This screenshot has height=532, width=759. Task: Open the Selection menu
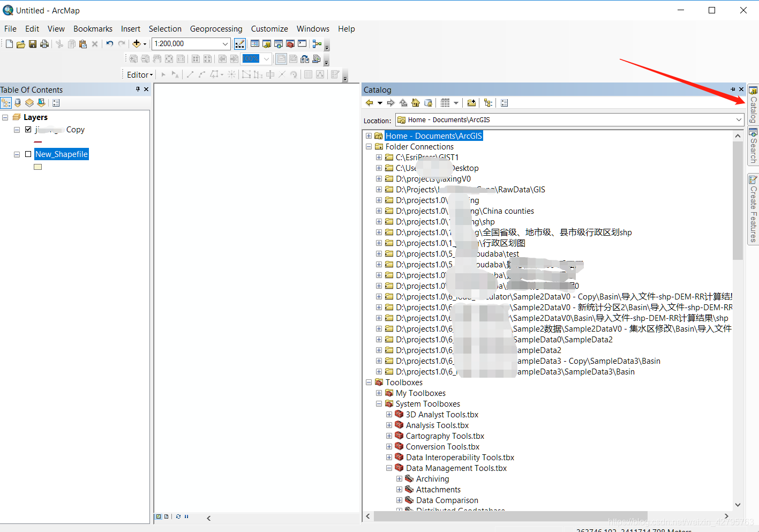coord(165,29)
